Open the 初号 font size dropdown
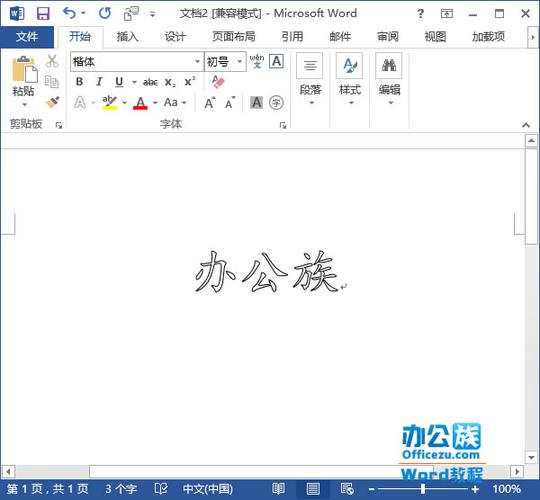 240,62
